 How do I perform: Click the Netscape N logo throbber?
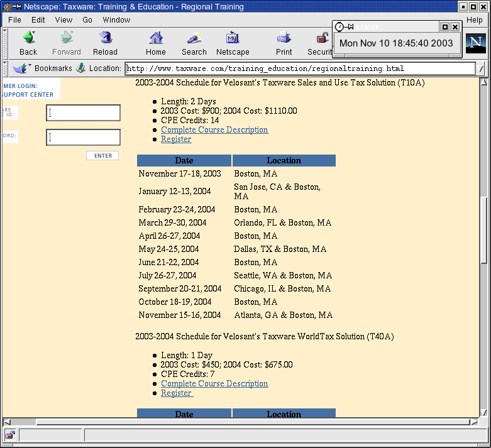pyautogui.click(x=476, y=43)
